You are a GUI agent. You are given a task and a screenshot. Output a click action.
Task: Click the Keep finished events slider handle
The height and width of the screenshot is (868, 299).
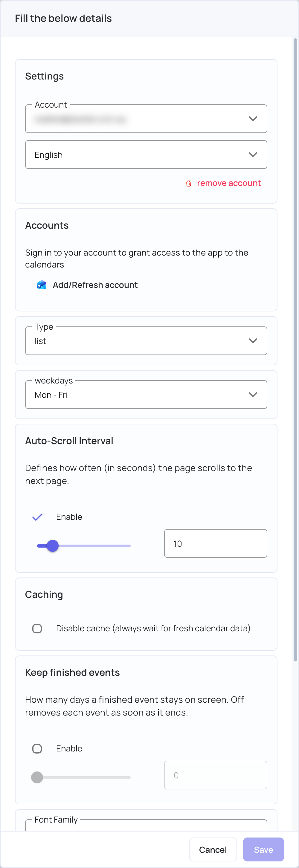click(x=37, y=777)
